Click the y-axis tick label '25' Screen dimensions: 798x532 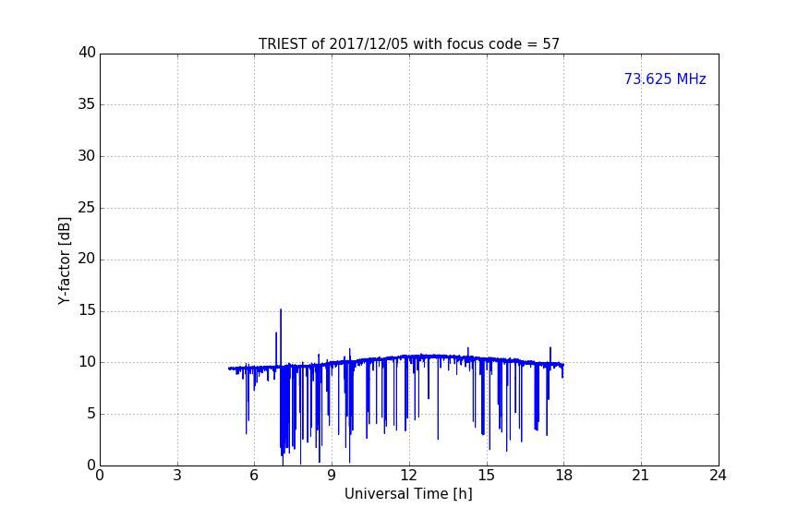point(87,207)
